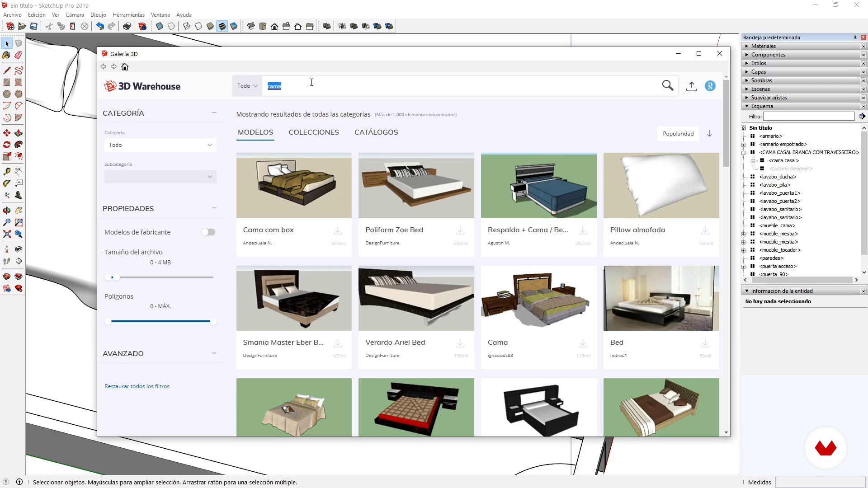
Task: Open the Popularidad sort dropdown
Action: coord(678,134)
